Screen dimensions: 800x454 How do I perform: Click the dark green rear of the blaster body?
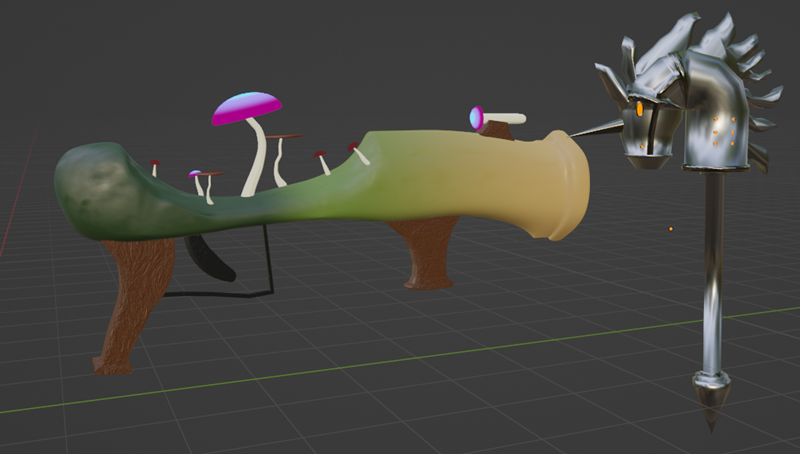(x=94, y=191)
